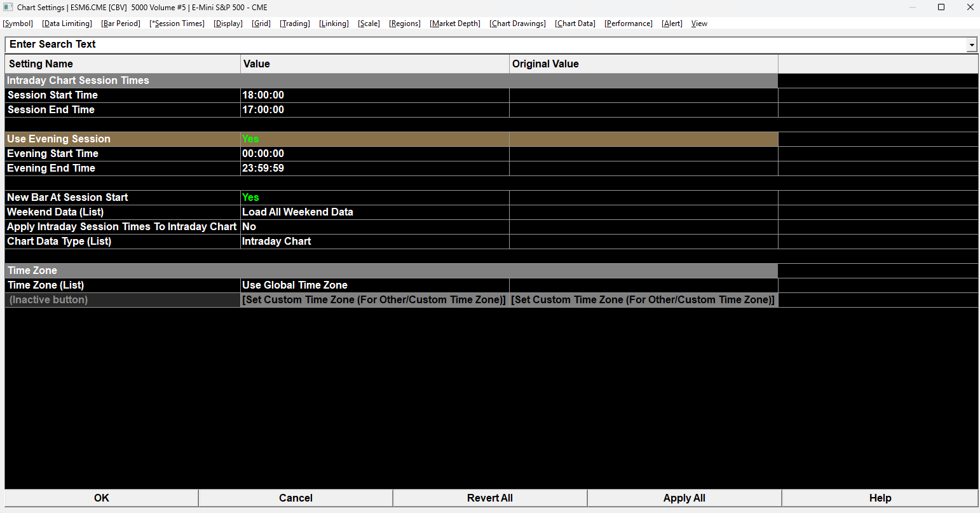Expand the search text dropdown arrow
This screenshot has width=980, height=513.
tap(972, 45)
